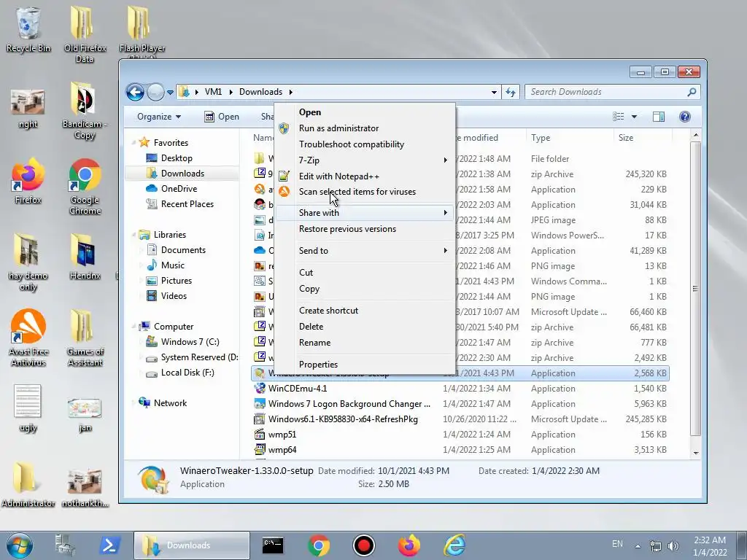Screen dimensions: 747x560
Task: Select the nght image on desktop
Action: 28,109
